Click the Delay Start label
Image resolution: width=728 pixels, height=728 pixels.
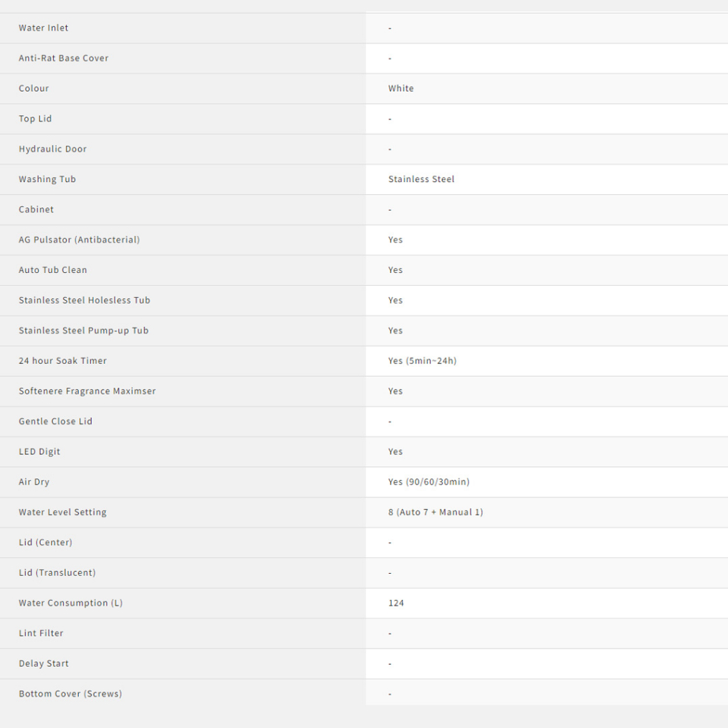point(43,663)
